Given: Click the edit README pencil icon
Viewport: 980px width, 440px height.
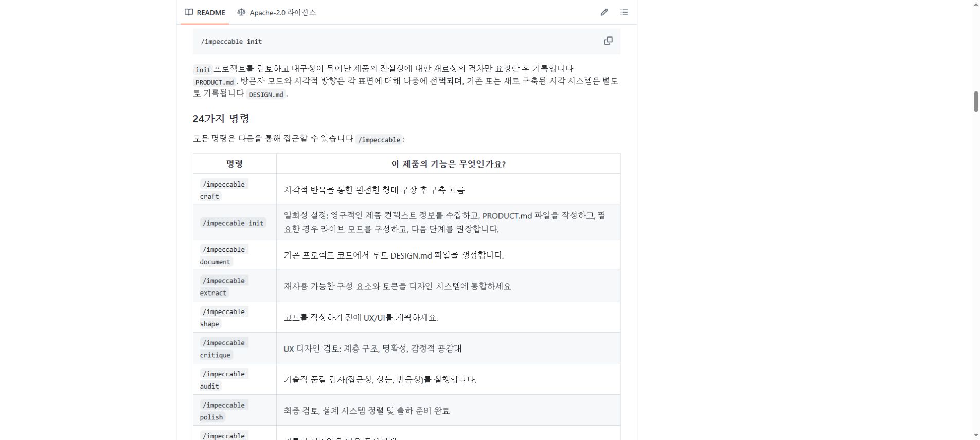Looking at the screenshot, I should [x=604, y=12].
